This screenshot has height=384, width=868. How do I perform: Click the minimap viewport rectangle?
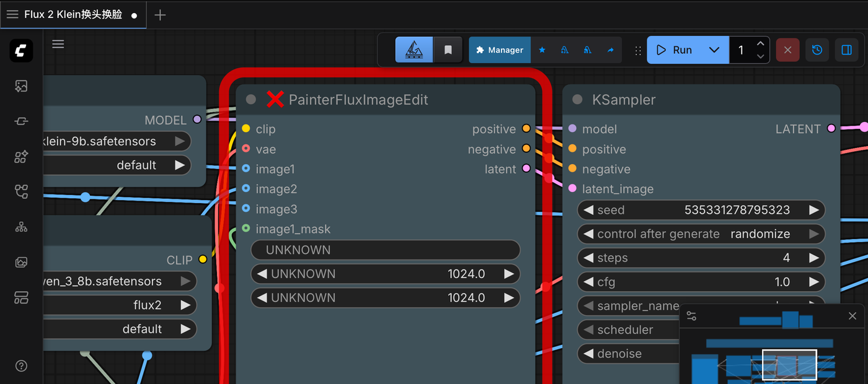789,365
